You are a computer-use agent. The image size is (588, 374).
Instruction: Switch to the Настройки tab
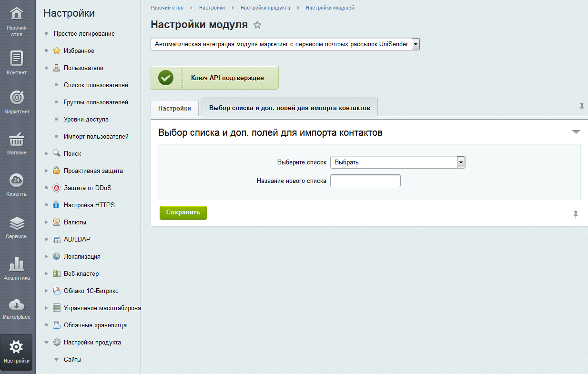174,108
